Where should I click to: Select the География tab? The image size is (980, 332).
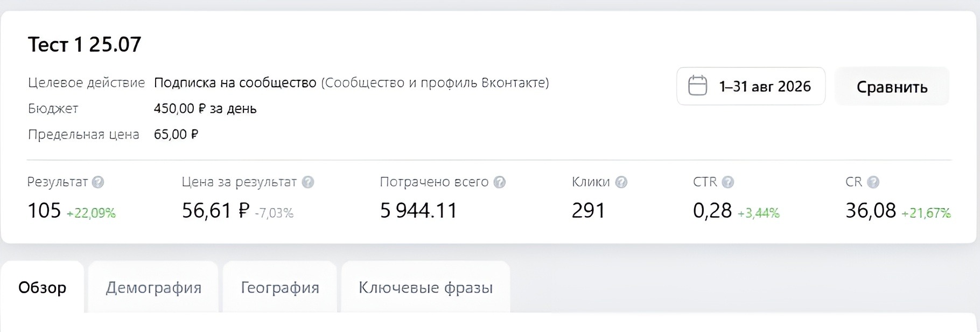point(280,287)
